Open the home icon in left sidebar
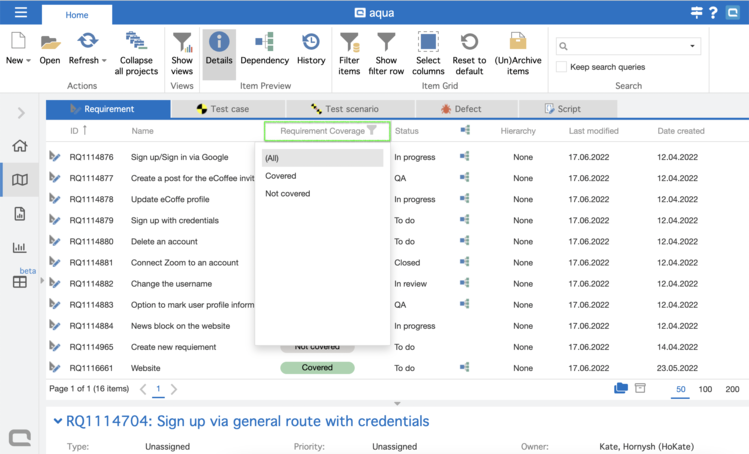749x454 pixels. point(20,146)
